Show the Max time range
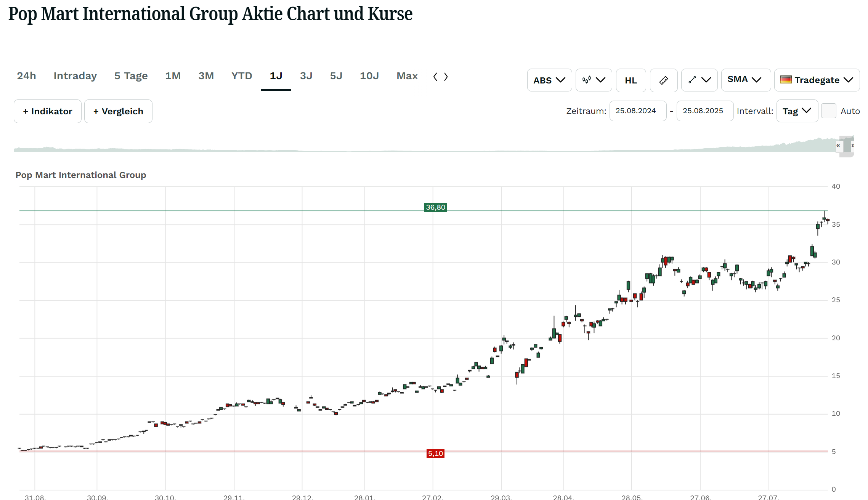 [x=407, y=76]
